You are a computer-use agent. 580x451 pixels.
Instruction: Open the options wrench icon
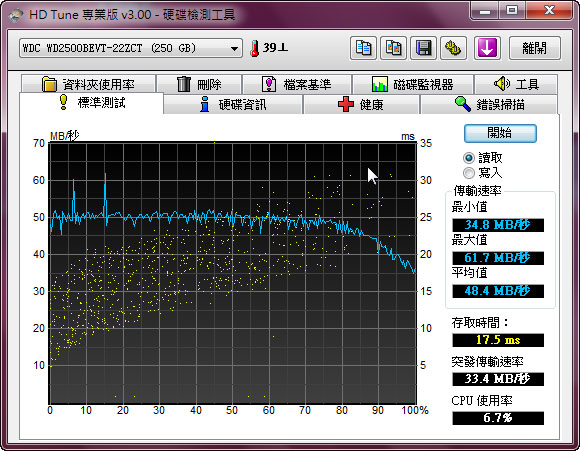click(x=453, y=48)
